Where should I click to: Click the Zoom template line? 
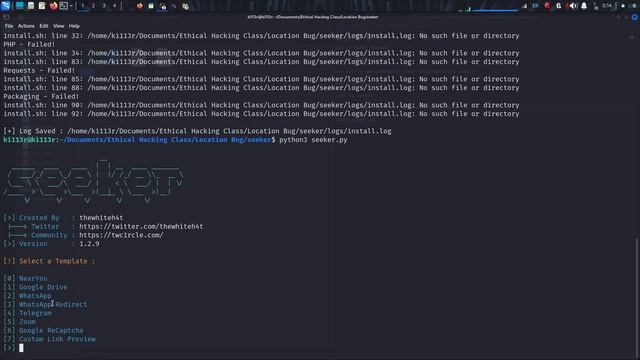click(19, 322)
